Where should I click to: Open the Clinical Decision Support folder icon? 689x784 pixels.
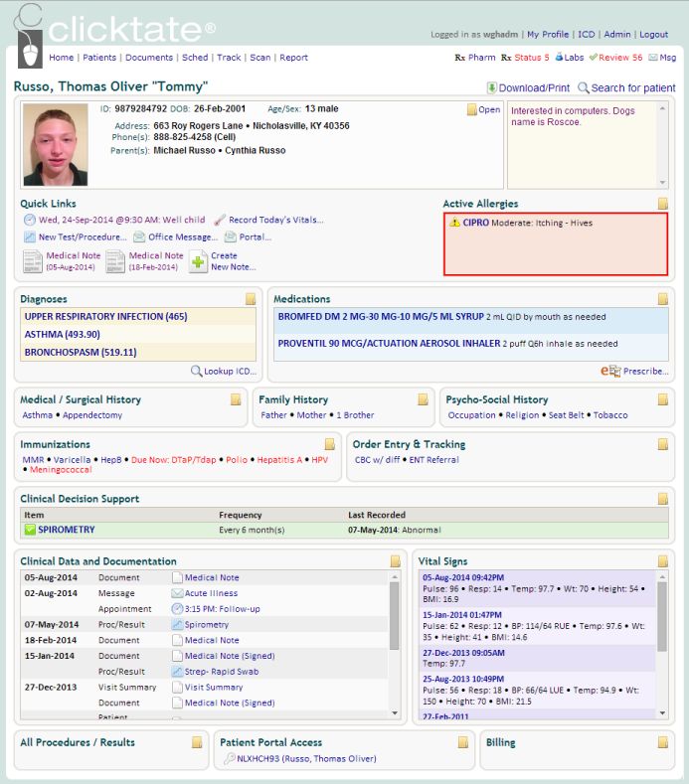(x=663, y=499)
